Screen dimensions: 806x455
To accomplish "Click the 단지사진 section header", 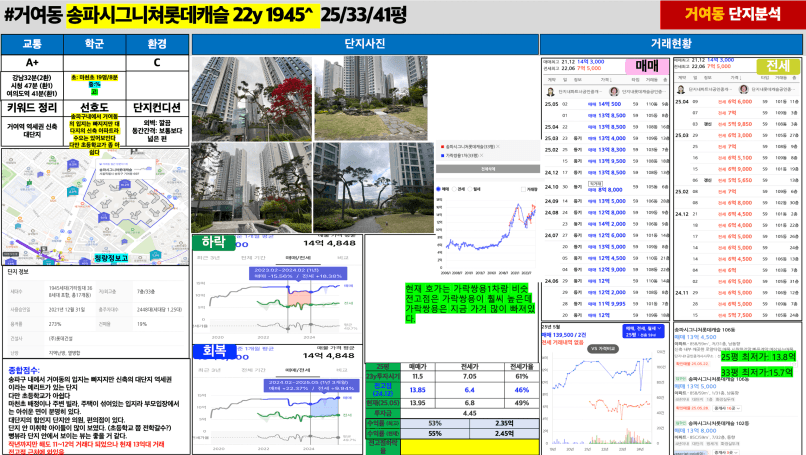I will coord(365,44).
